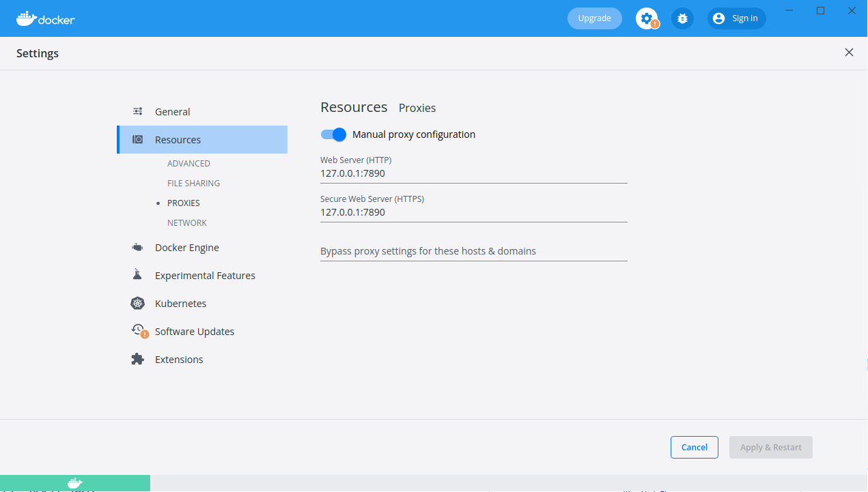The image size is (868, 492).
Task: Click the Settings title text
Action: [38, 53]
